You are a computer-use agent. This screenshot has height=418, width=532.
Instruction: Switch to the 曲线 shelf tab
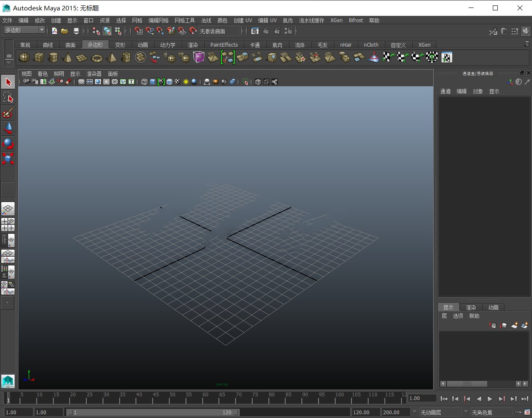click(x=48, y=45)
